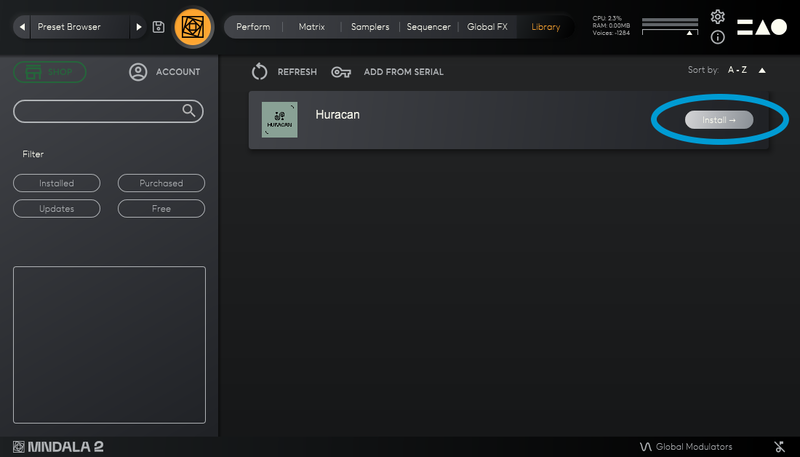The height and width of the screenshot is (457, 800).
Task: Open the info circle icon
Action: coord(717,38)
